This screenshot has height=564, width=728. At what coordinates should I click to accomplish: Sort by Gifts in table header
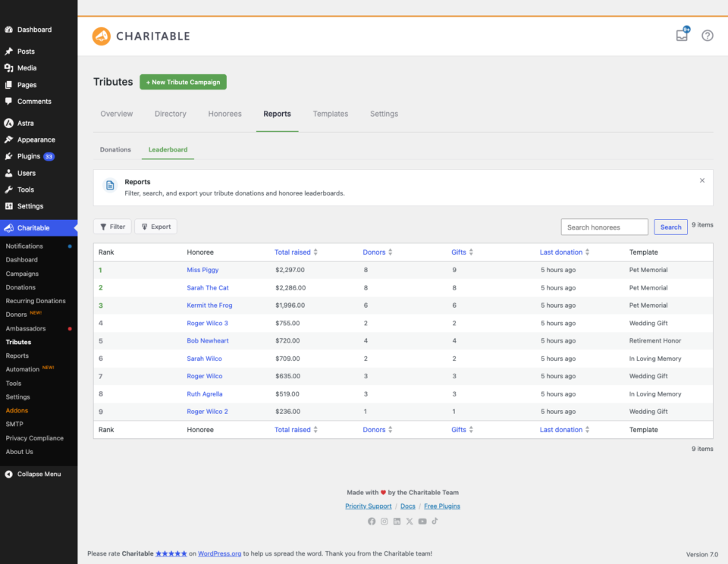462,252
